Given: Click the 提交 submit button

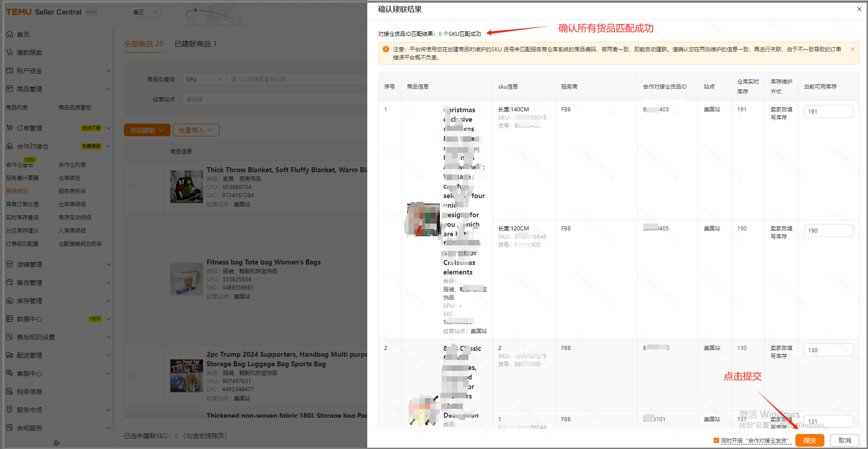Looking at the screenshot, I should [x=809, y=440].
